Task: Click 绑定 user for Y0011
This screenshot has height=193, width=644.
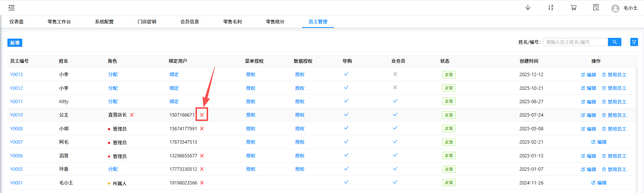Action: tap(174, 102)
